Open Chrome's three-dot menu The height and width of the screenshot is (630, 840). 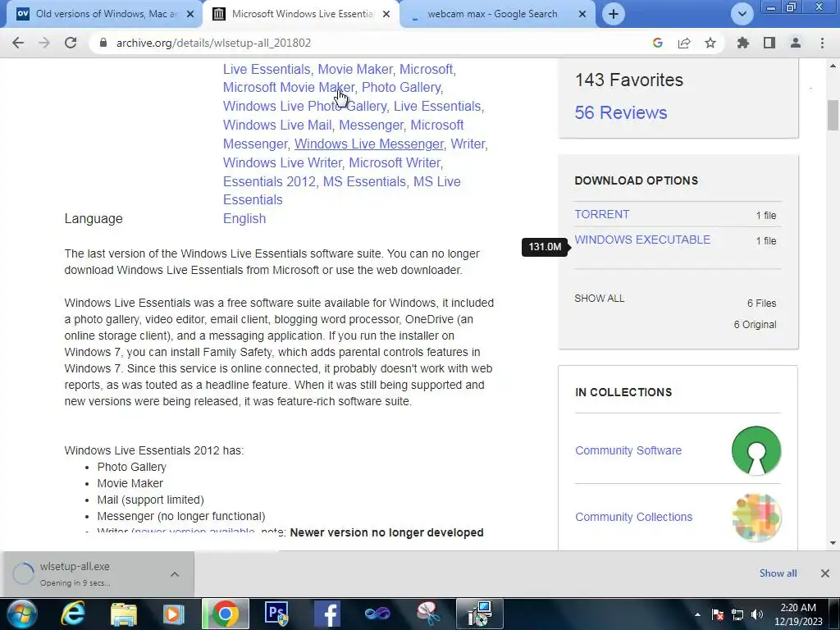pos(822,43)
